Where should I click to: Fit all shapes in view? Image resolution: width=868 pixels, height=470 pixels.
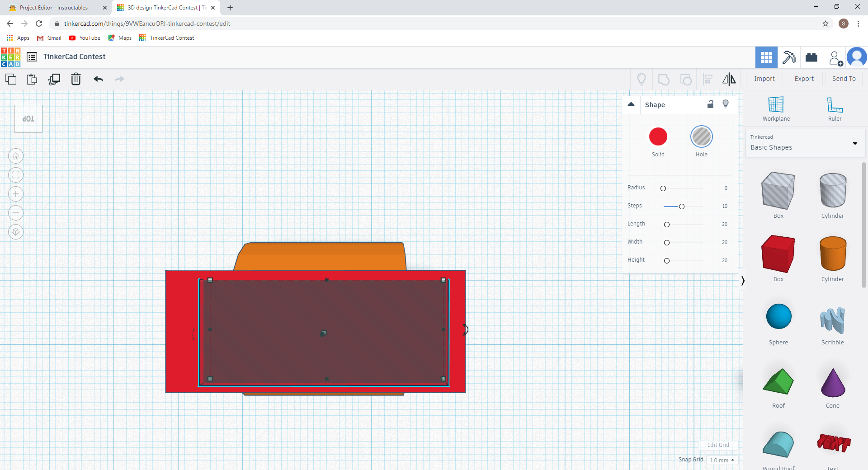(16, 175)
